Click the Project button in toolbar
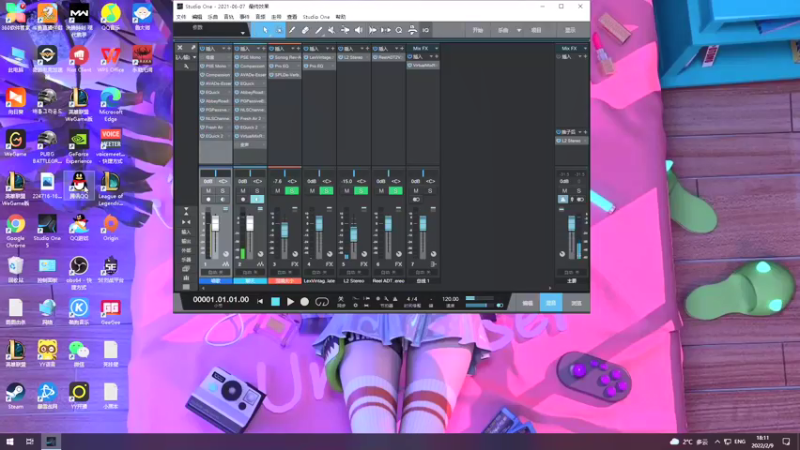This screenshot has width=800, height=450. [537, 30]
